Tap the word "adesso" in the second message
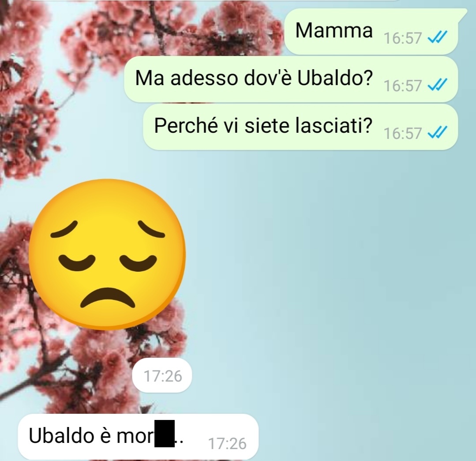 pos(204,78)
